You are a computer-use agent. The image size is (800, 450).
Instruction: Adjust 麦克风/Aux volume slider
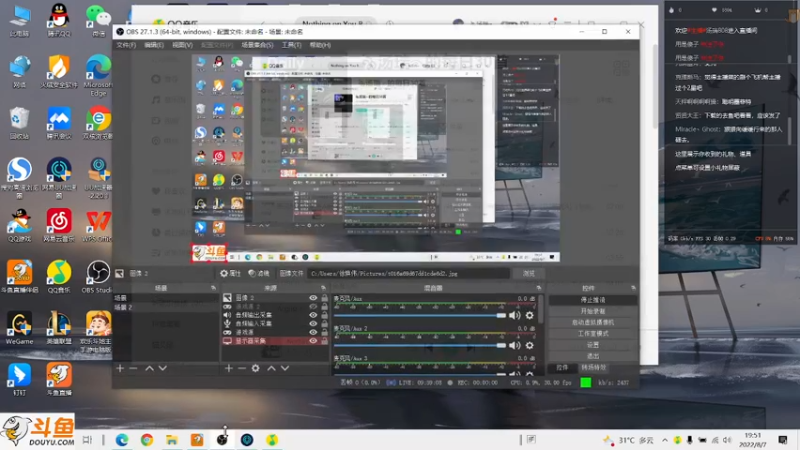tap(420, 316)
